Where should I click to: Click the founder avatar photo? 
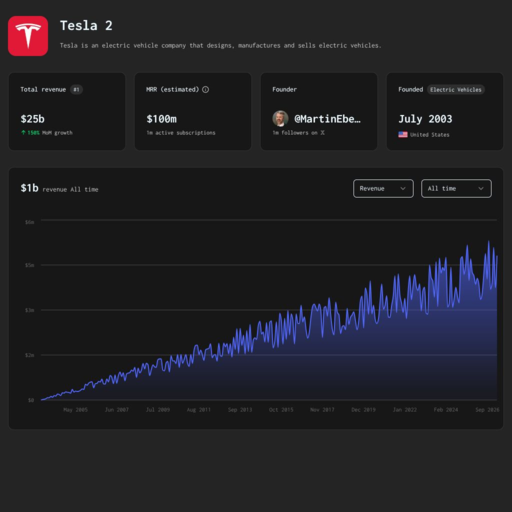(x=280, y=119)
